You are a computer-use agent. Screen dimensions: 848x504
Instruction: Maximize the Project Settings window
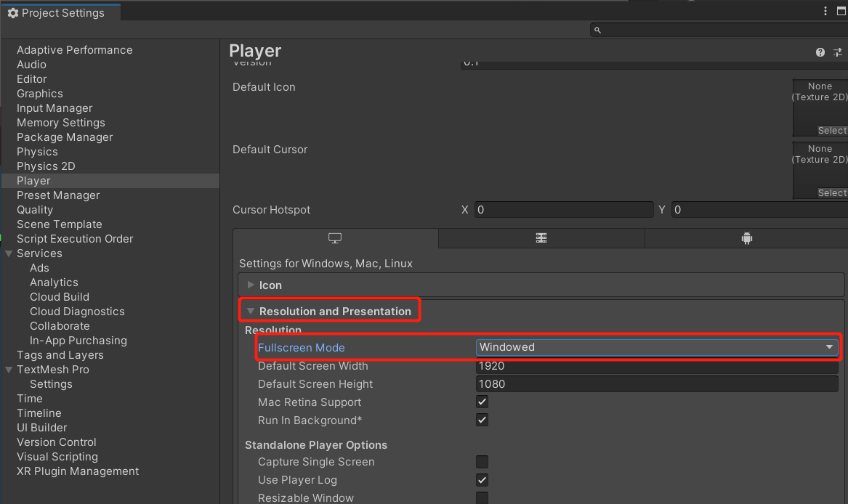pyautogui.click(x=841, y=11)
